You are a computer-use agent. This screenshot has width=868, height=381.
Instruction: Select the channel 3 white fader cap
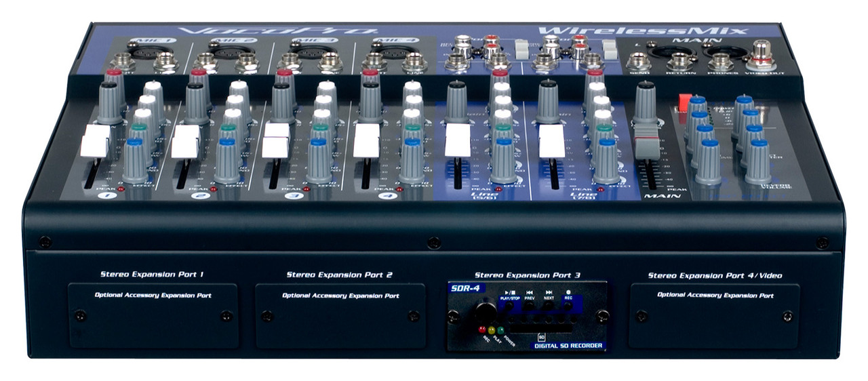point(275,140)
